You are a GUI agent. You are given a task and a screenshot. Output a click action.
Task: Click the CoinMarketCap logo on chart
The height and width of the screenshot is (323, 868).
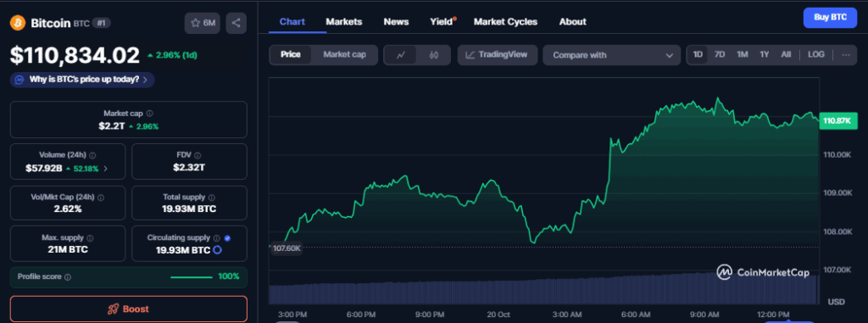click(724, 272)
